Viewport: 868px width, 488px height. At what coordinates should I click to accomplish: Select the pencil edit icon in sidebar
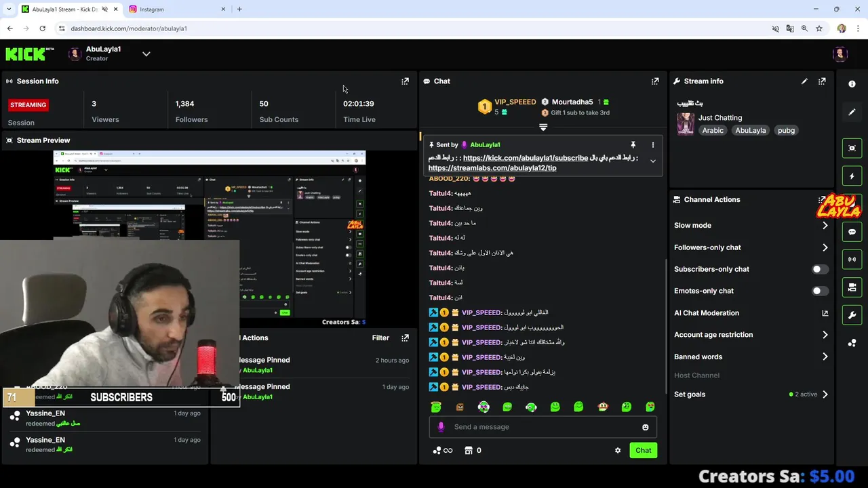tap(852, 113)
